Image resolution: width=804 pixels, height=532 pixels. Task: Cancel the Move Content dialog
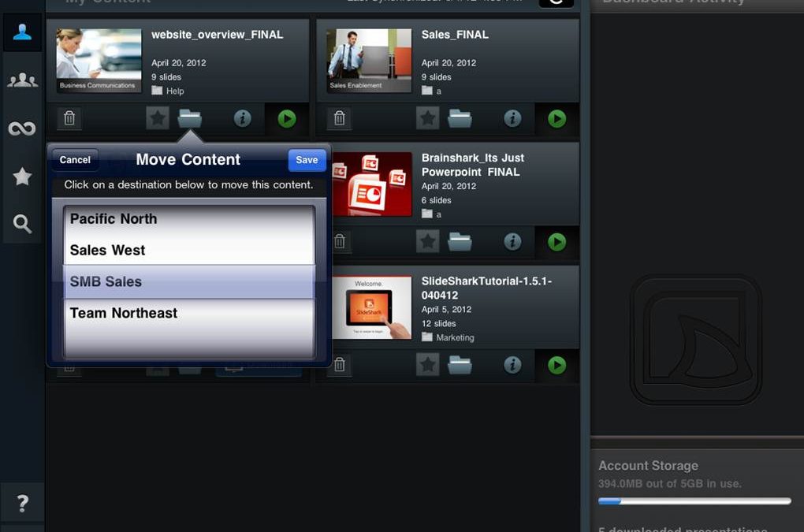pos(75,160)
